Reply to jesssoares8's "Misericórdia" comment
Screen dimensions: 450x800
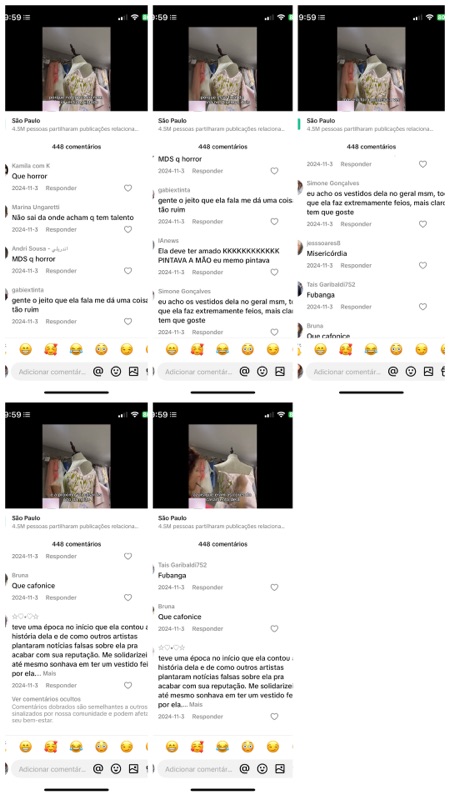(356, 265)
